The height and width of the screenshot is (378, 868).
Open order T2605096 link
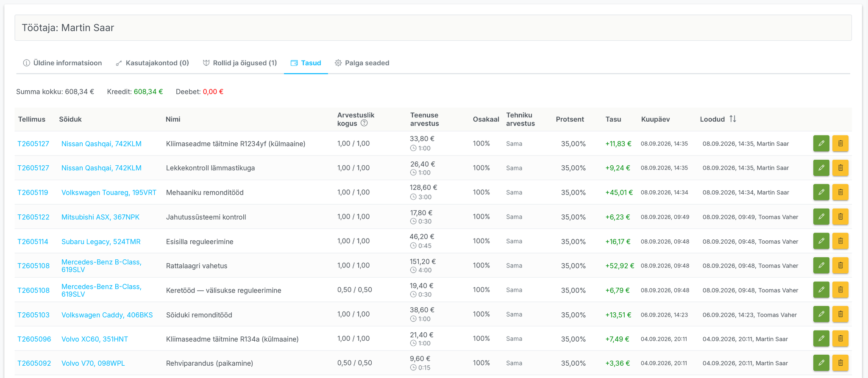coord(34,339)
